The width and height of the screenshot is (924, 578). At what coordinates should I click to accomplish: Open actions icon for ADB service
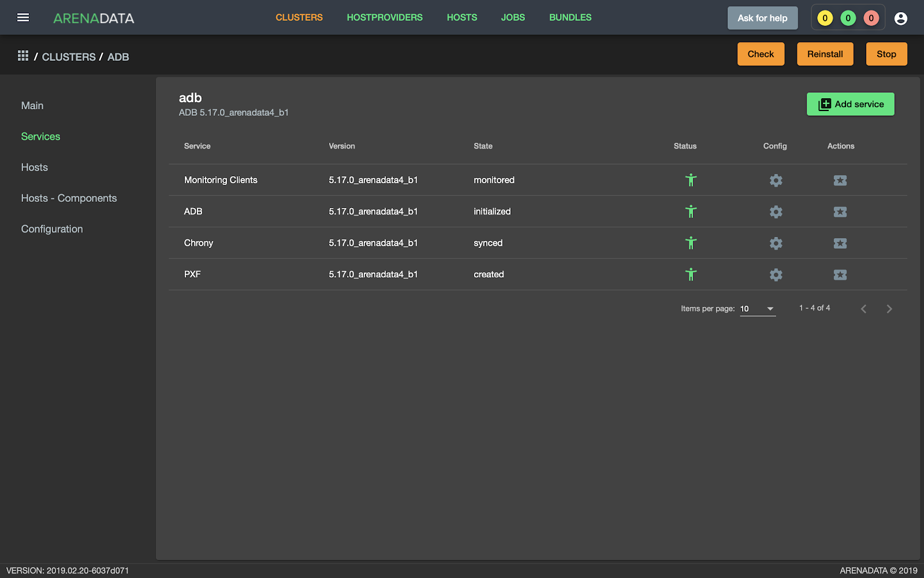[x=840, y=212]
